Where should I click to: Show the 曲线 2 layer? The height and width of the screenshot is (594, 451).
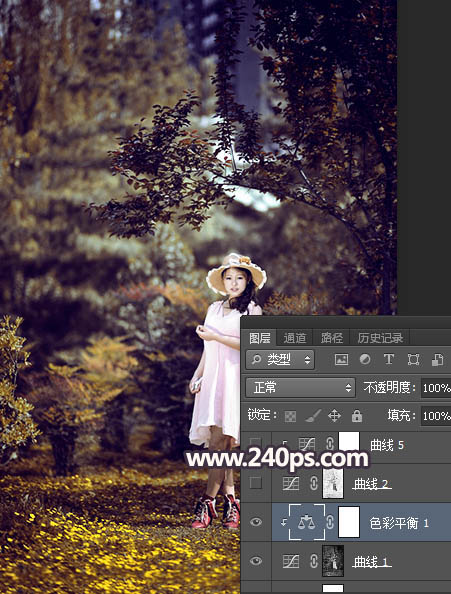(x=256, y=483)
